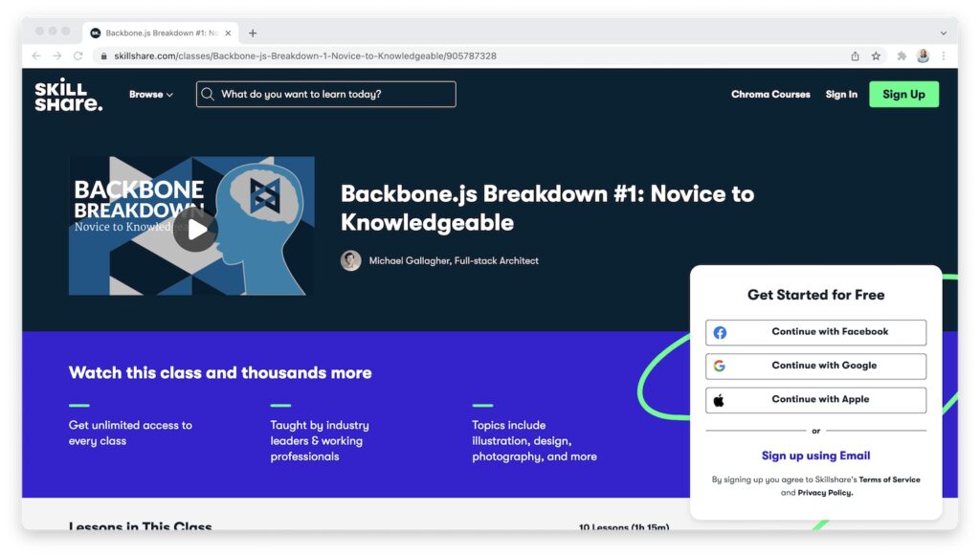The height and width of the screenshot is (557, 980).
Task: Open the browser extensions puzzle icon
Action: click(x=902, y=56)
